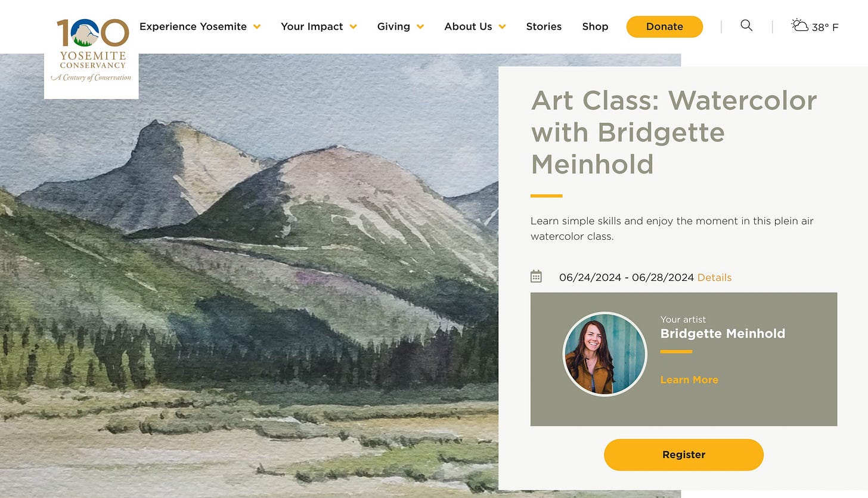Click the calendar icon beside the dates
Viewport: 868px width, 498px height.
(x=536, y=276)
